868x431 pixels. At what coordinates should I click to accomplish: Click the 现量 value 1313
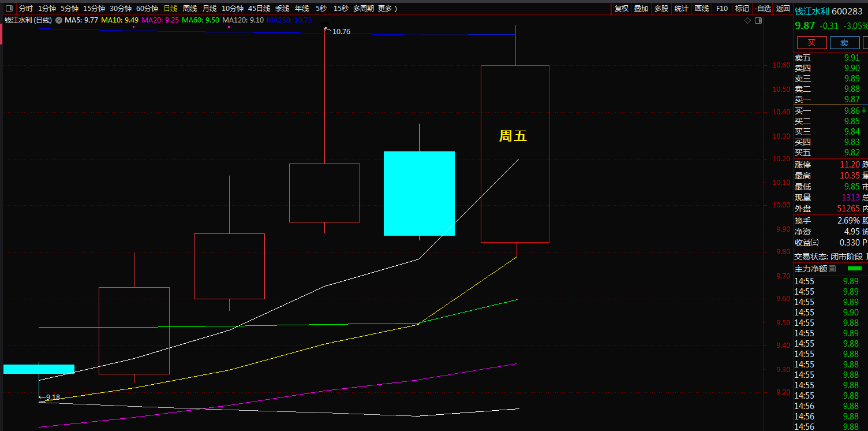click(851, 198)
